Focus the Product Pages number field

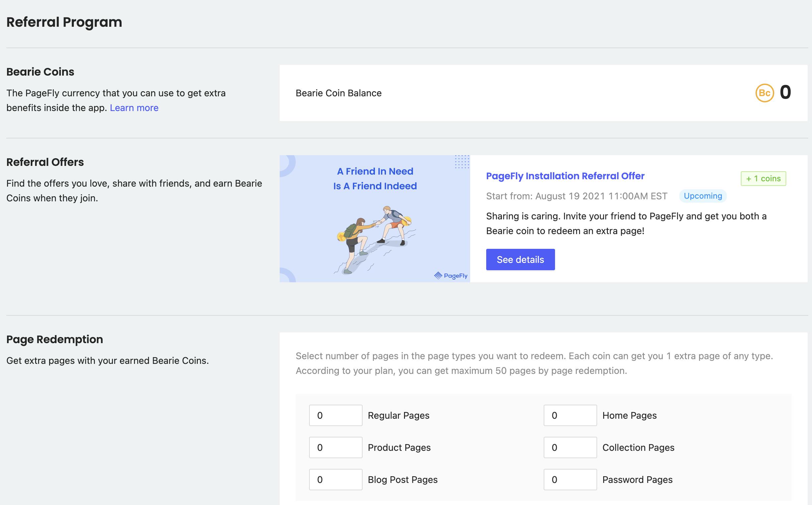point(335,447)
